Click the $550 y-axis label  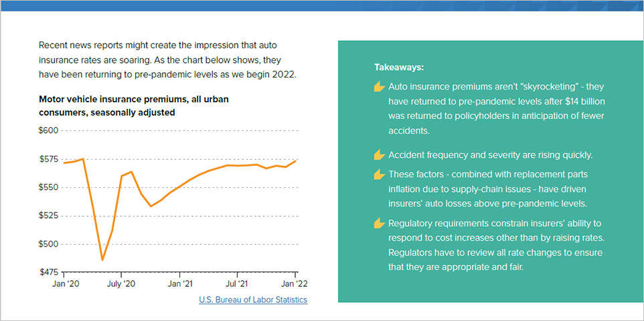49,187
